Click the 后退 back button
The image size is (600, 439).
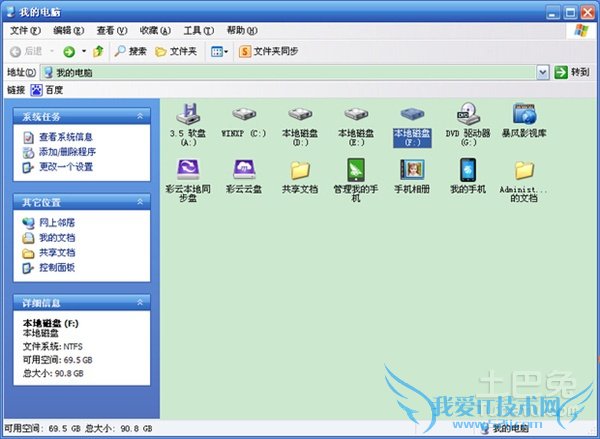26,51
